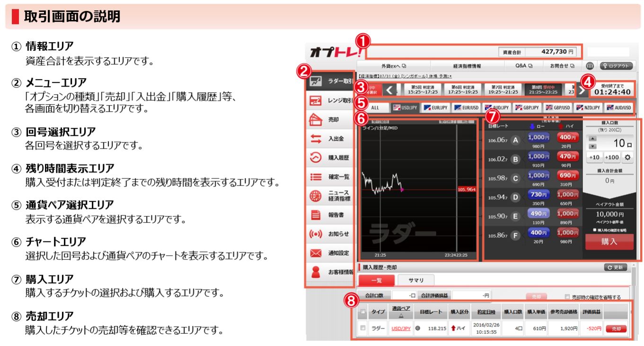Screen dimensions: 644x346
Task: Open 報告書 from the side menu
Action: tap(331, 215)
